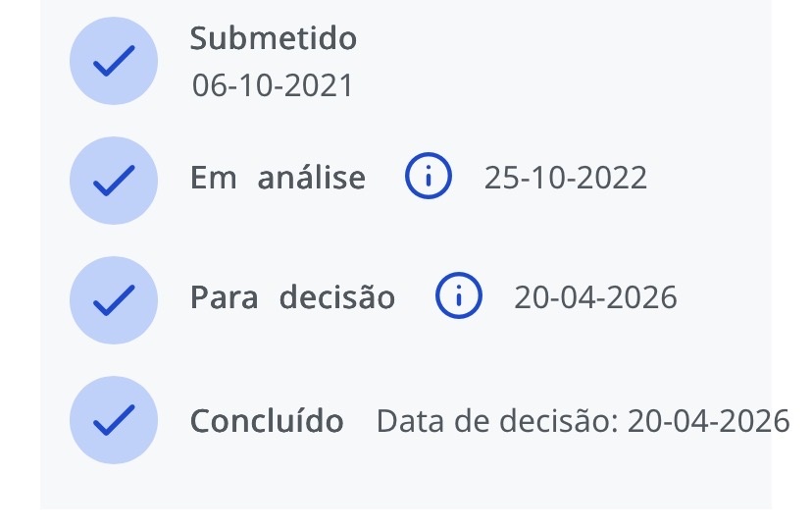Click the analysis date 25-10-2022
The image size is (812, 530).
(566, 178)
